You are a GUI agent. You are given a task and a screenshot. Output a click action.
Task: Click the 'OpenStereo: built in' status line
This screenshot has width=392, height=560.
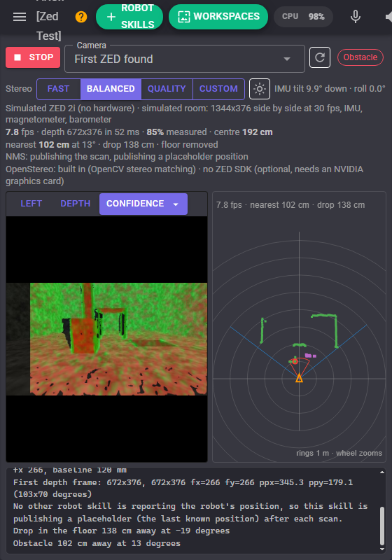[x=184, y=175]
